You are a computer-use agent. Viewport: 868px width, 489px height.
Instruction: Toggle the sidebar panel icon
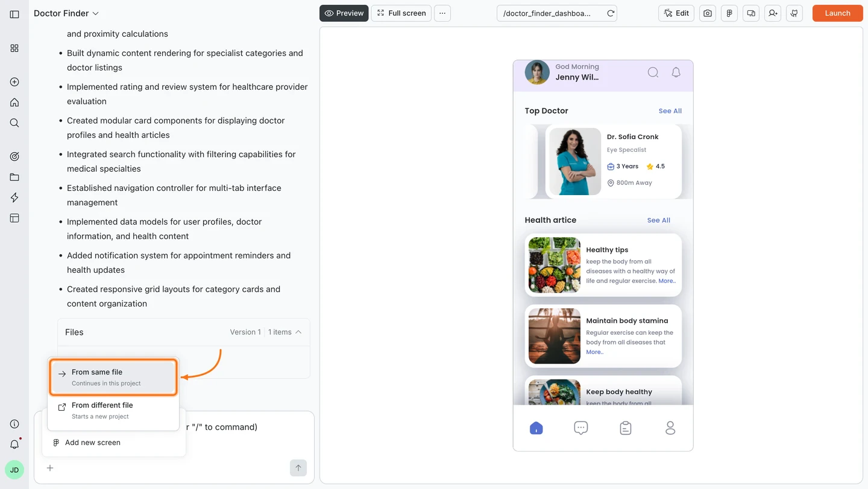[x=14, y=14]
